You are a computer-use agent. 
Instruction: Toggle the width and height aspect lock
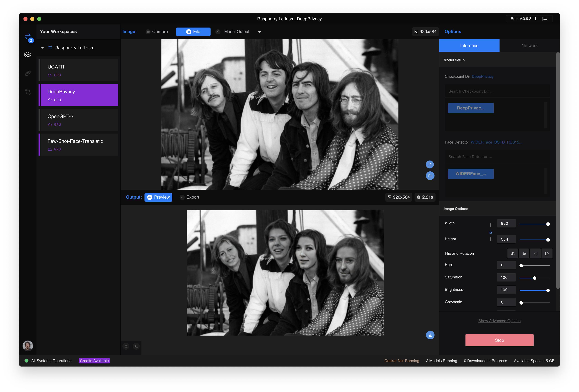tap(491, 232)
